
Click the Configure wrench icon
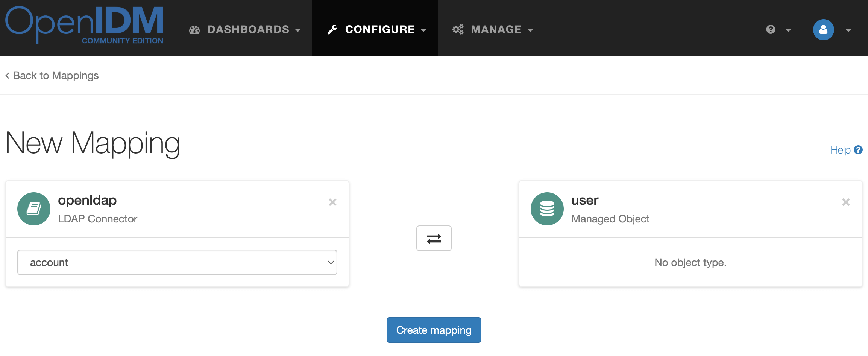[332, 30]
